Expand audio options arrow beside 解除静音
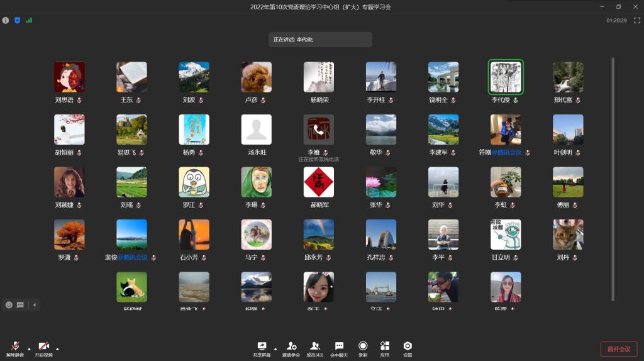Screen dimensions: 644x361 [29, 348]
